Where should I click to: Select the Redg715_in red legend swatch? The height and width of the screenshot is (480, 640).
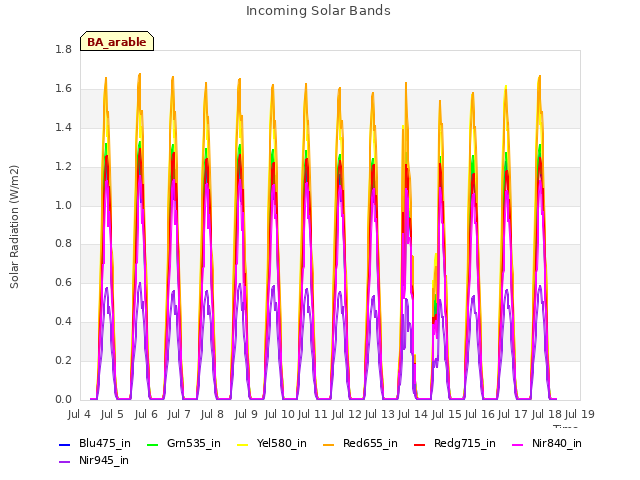point(420,444)
